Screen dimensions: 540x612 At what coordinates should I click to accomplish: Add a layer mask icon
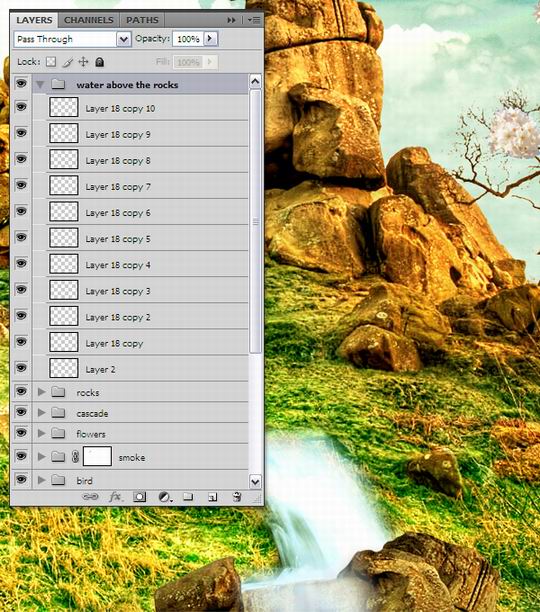pos(140,497)
